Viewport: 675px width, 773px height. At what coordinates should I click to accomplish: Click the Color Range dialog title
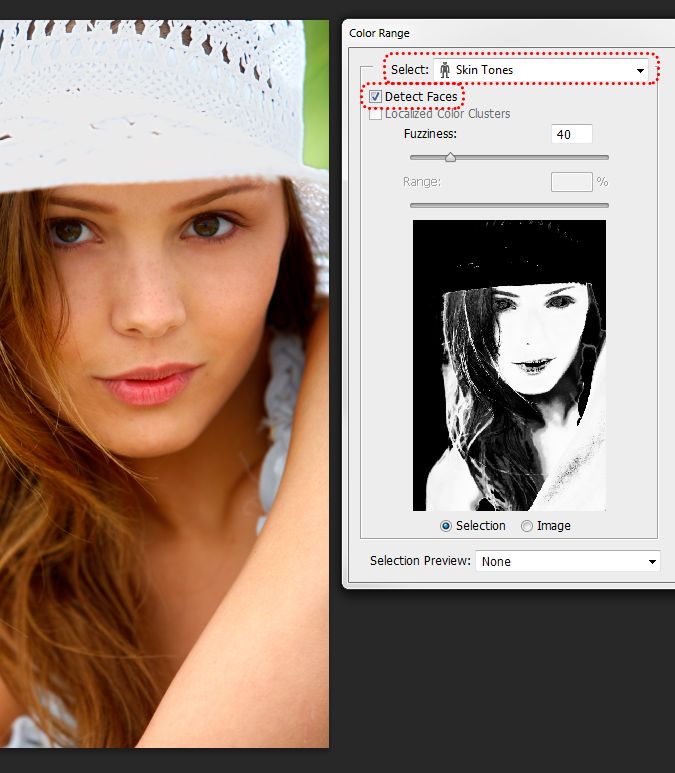[379, 33]
